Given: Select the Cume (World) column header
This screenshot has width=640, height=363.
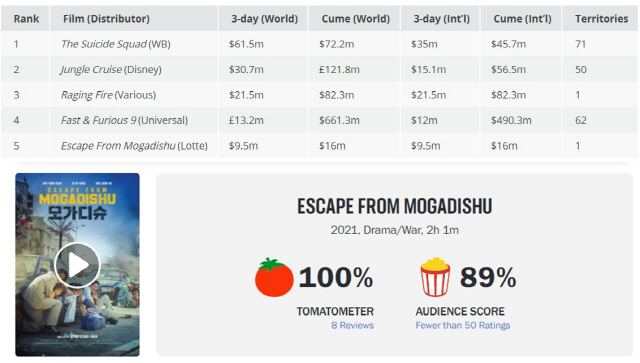Looking at the screenshot, I should 356,19.
